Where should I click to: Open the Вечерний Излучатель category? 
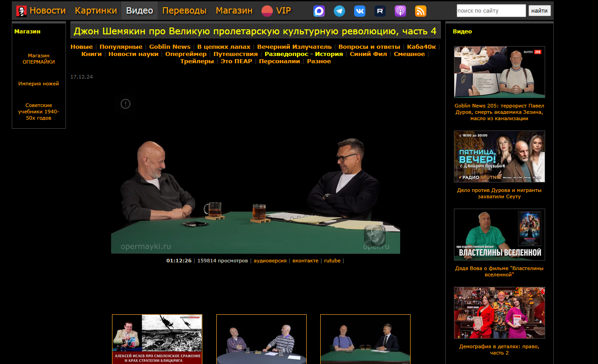point(294,47)
